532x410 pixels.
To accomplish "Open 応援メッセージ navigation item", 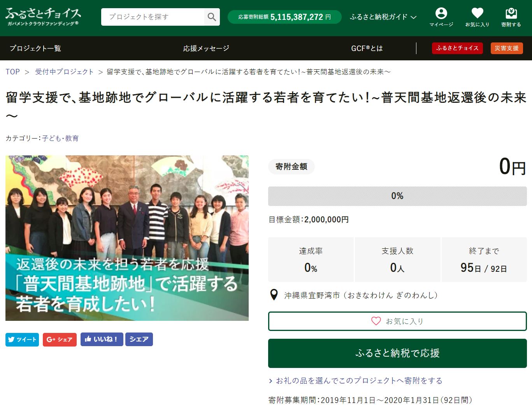I will 206,48.
